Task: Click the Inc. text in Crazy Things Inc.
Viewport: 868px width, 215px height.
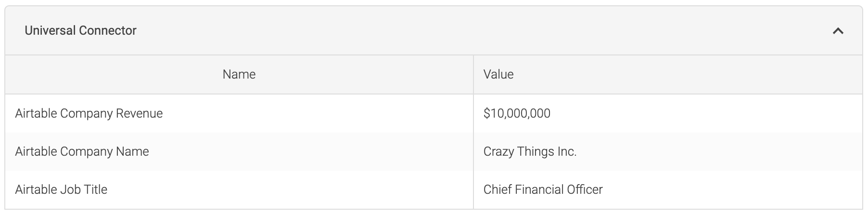Action: (567, 151)
